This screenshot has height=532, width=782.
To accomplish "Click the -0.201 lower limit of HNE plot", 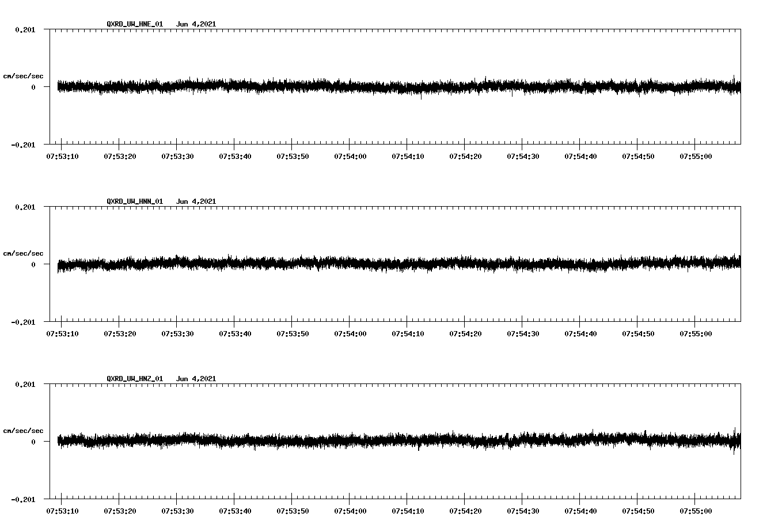I will 23,145.
